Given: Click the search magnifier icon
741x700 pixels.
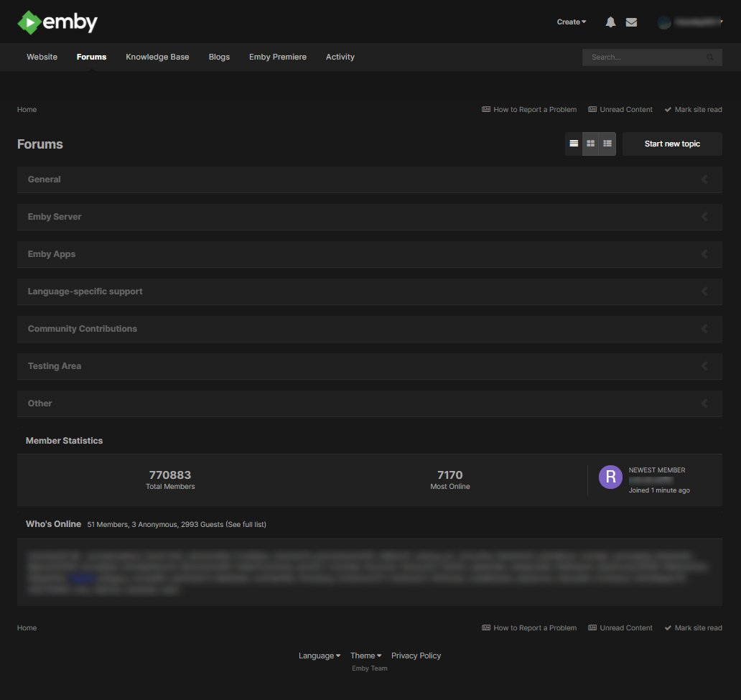Looking at the screenshot, I should click(710, 57).
